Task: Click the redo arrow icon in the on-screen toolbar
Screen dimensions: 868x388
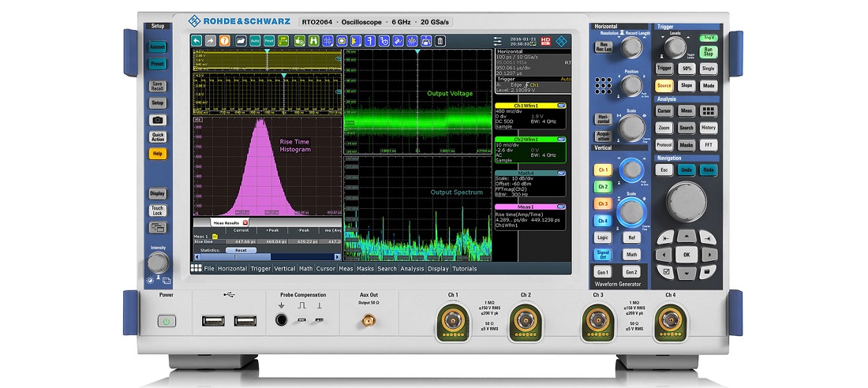Action: 211,40
